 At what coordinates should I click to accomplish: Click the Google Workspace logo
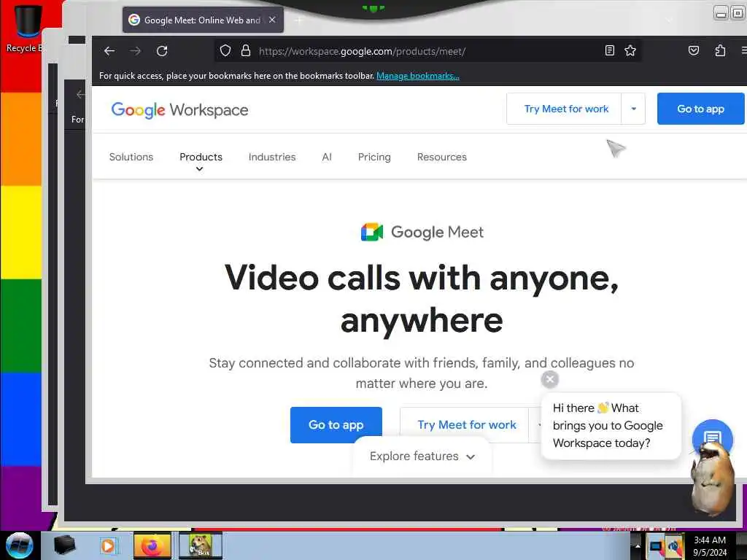[179, 110]
